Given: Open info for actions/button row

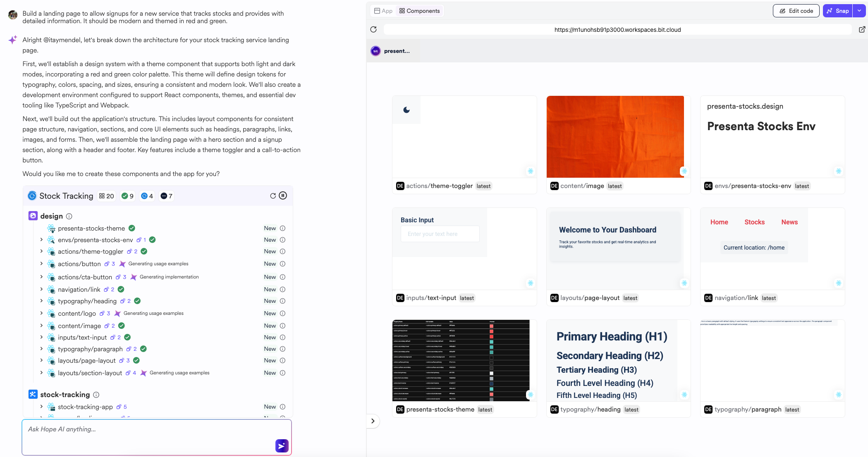Looking at the screenshot, I should (282, 264).
